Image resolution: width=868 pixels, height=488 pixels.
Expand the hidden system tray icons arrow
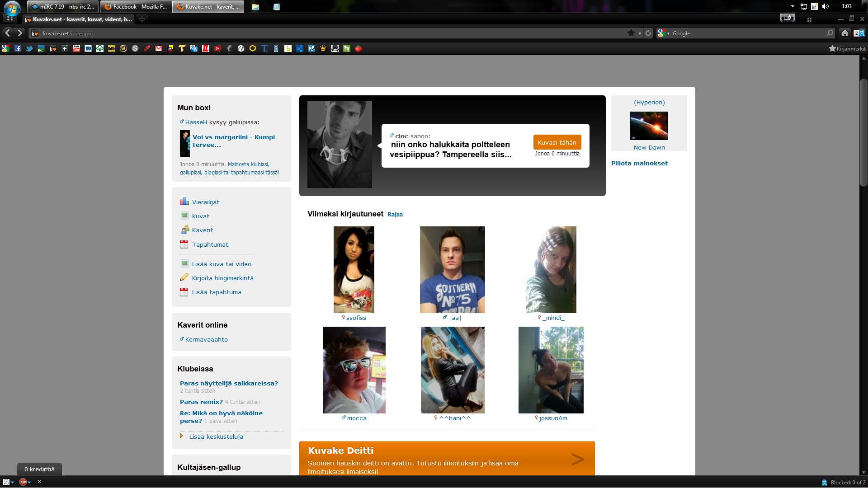coord(793,6)
